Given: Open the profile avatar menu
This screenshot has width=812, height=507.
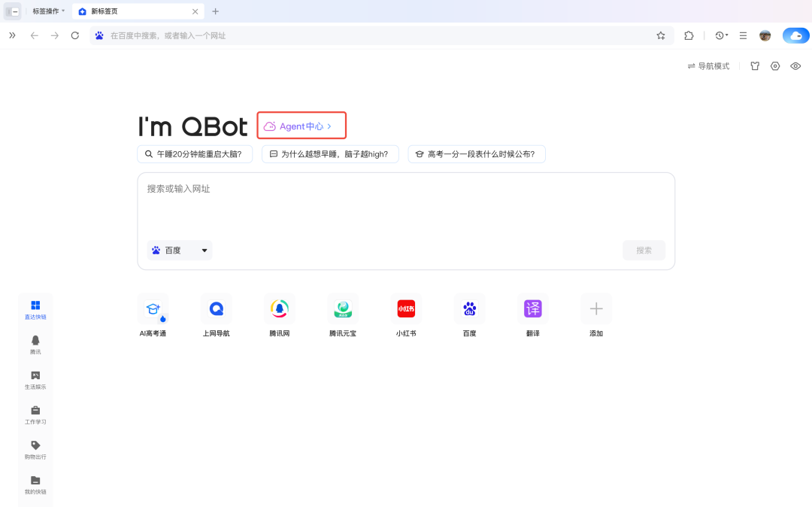Looking at the screenshot, I should [x=765, y=35].
